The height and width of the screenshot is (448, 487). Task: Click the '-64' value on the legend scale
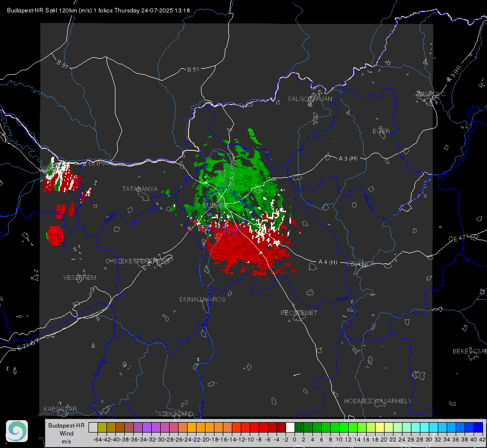point(97,440)
